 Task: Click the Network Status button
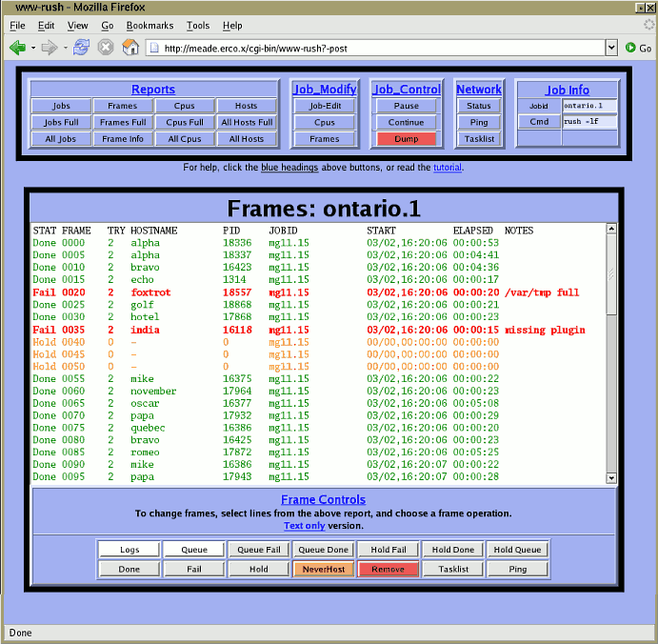(x=479, y=106)
